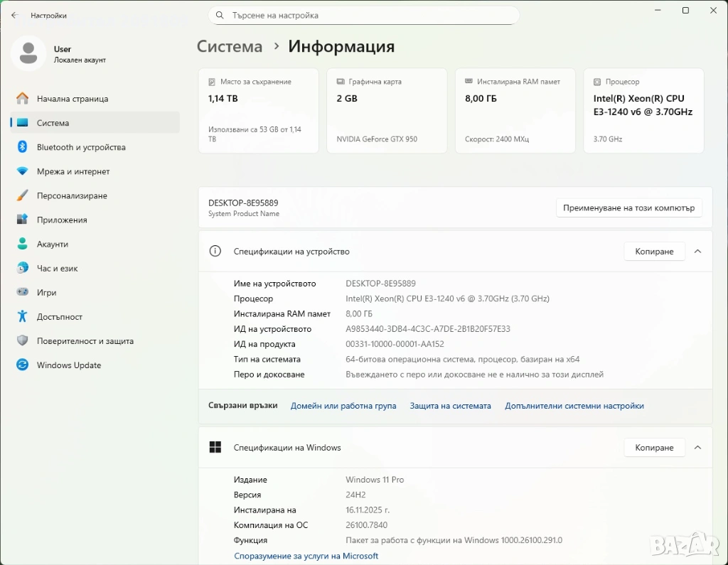Click the Търсене на настройка search field
This screenshot has height=565, width=728.
[x=364, y=15]
